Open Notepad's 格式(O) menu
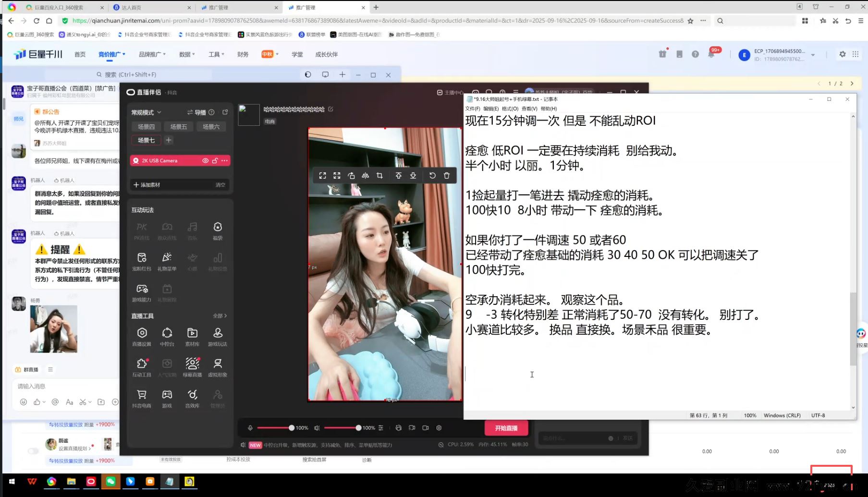The width and height of the screenshot is (868, 497). point(510,109)
